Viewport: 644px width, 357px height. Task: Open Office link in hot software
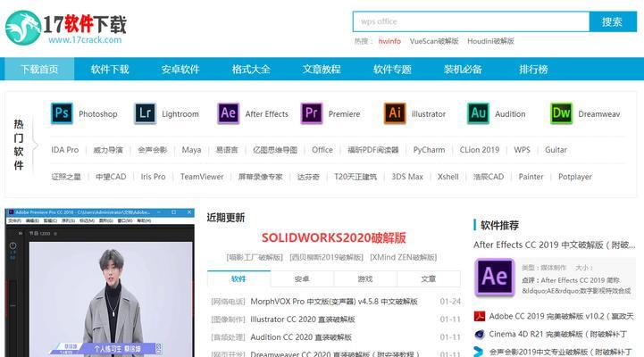322,150
